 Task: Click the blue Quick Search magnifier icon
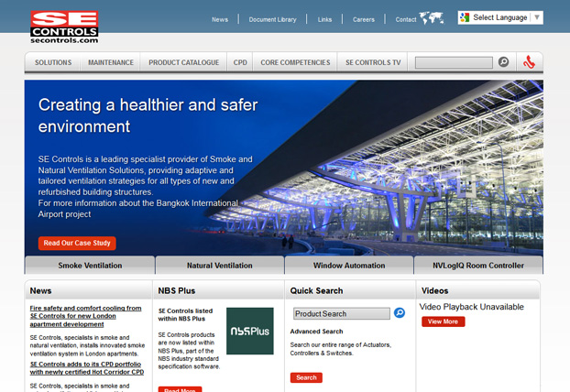pos(400,313)
